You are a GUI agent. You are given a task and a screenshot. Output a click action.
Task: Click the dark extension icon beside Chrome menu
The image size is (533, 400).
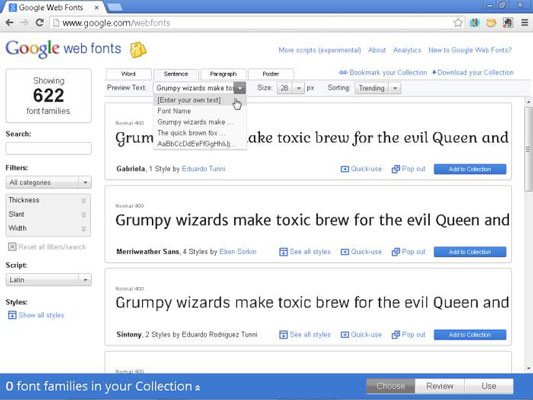508,23
